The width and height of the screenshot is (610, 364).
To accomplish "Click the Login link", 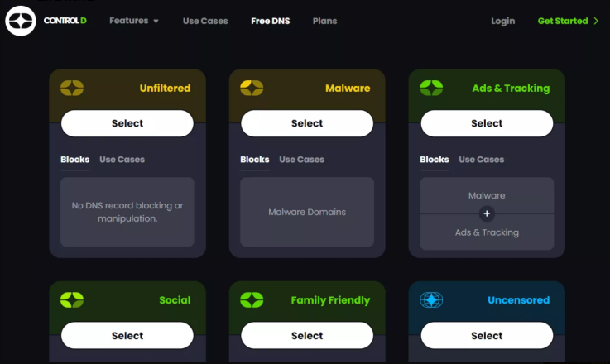I will point(502,21).
